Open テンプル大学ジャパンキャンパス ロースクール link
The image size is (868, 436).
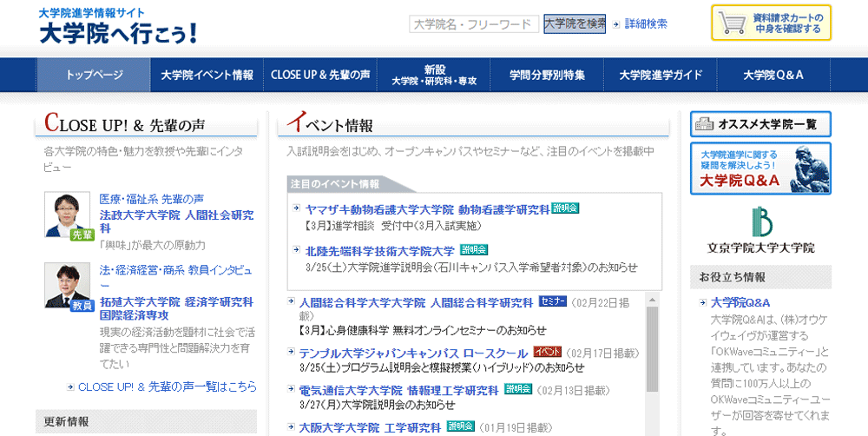(413, 353)
